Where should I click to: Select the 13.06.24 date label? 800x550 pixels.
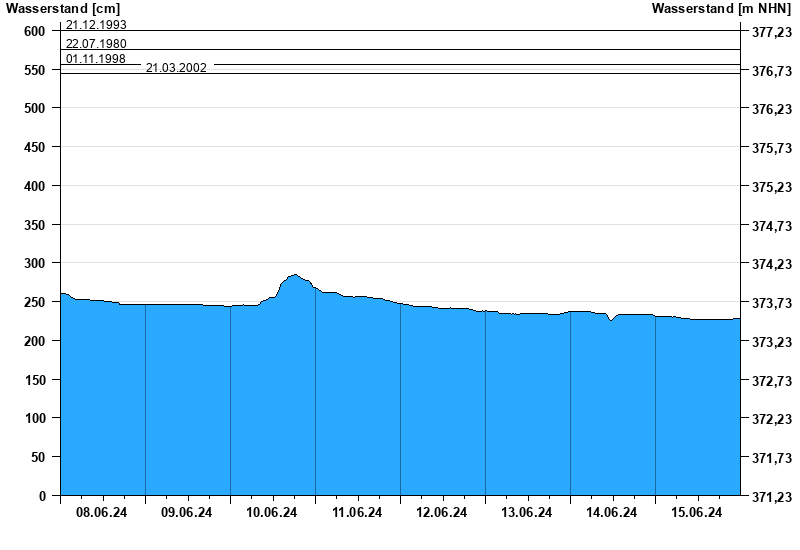(527, 513)
